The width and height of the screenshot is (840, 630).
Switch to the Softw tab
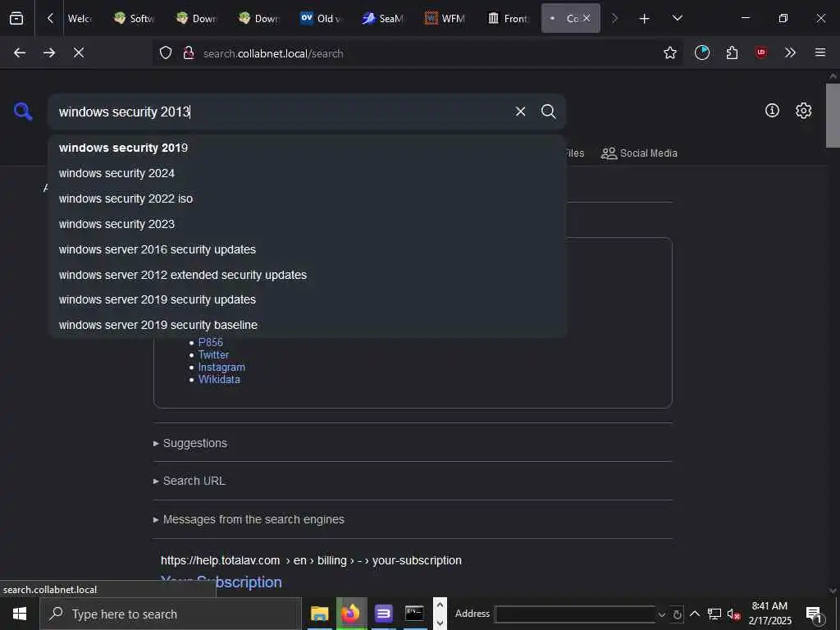click(135, 18)
